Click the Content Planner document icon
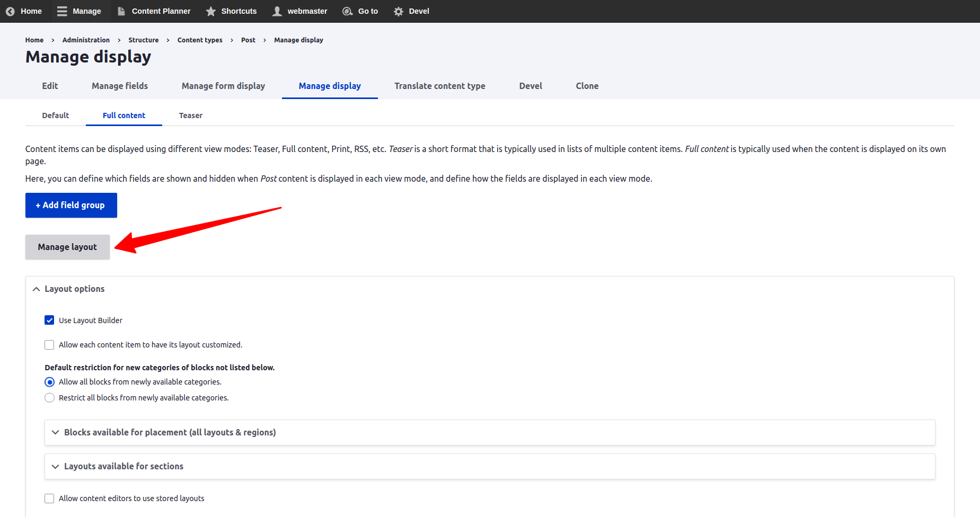The image size is (980, 517). tap(121, 11)
